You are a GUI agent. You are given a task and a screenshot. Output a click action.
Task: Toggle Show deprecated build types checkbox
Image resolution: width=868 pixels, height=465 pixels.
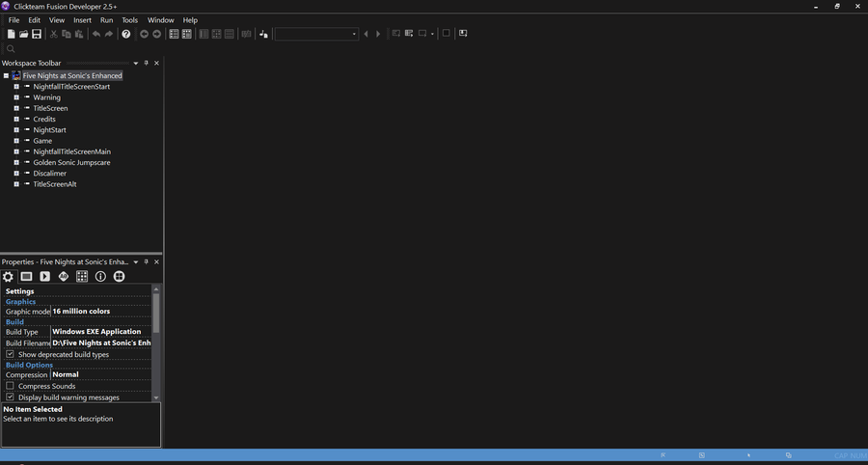coord(10,354)
